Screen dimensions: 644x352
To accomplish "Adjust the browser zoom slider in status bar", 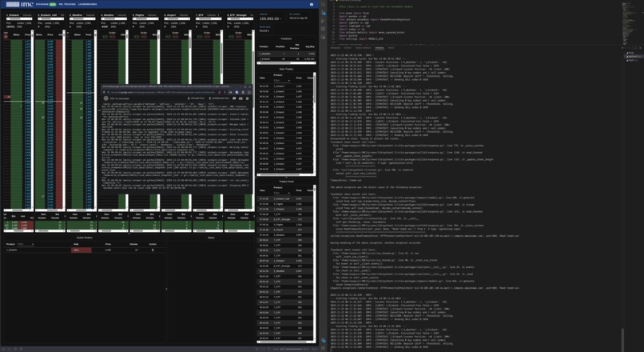I will click(290, 349).
